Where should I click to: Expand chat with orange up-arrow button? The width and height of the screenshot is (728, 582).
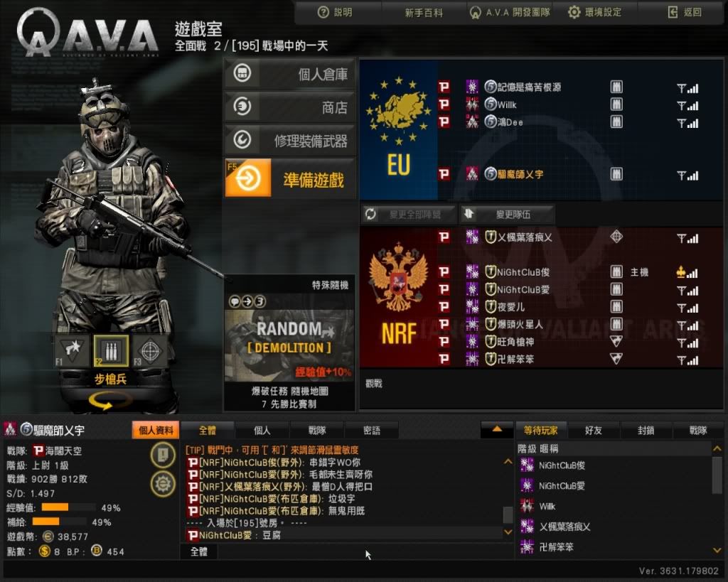pyautogui.click(x=497, y=430)
